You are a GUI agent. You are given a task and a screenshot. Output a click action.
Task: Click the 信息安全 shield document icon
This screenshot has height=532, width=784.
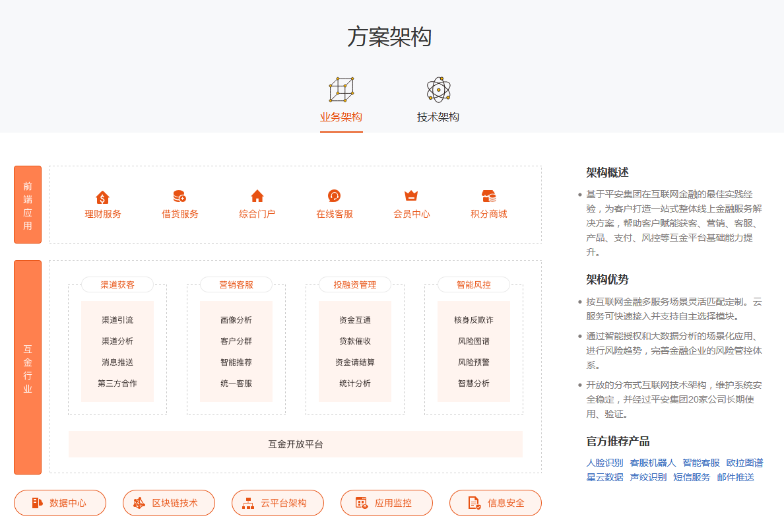click(x=474, y=503)
